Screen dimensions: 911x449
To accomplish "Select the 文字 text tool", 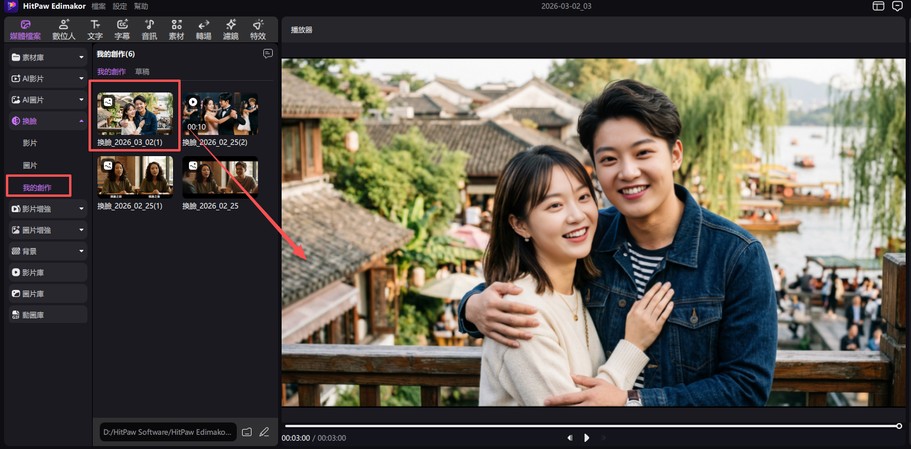I will (x=95, y=29).
